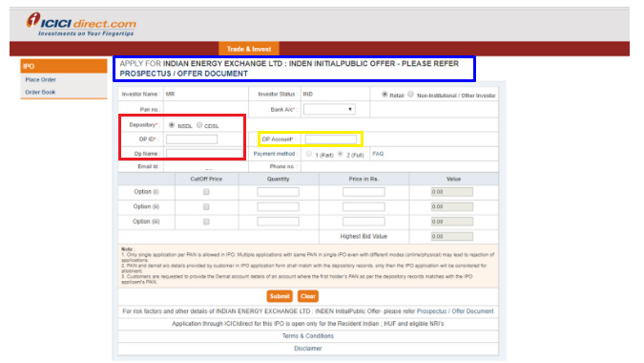Click the Price in Rs. column header
The height and width of the screenshot is (363, 644).
[x=364, y=179]
